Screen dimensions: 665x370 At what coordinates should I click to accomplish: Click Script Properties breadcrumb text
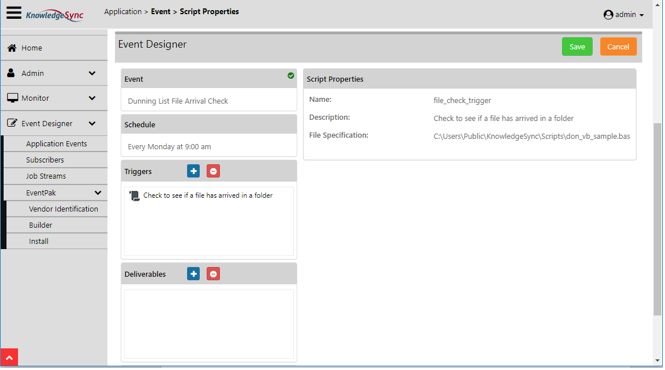(x=209, y=11)
